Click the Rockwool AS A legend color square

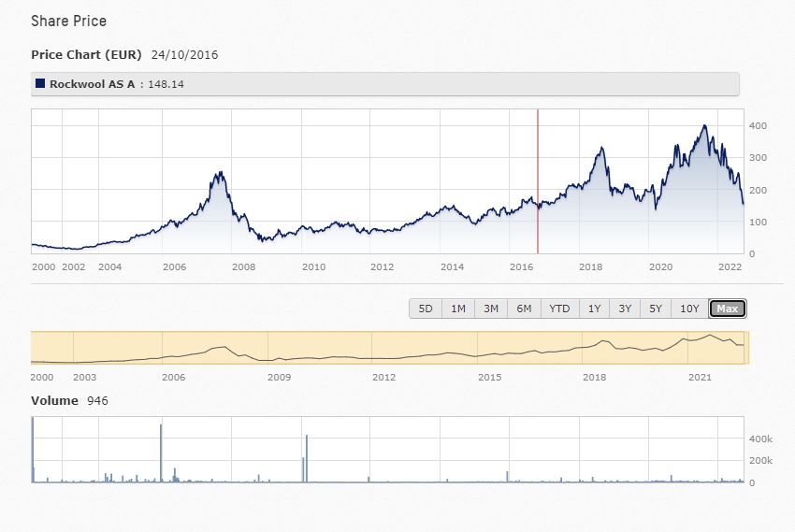point(40,83)
